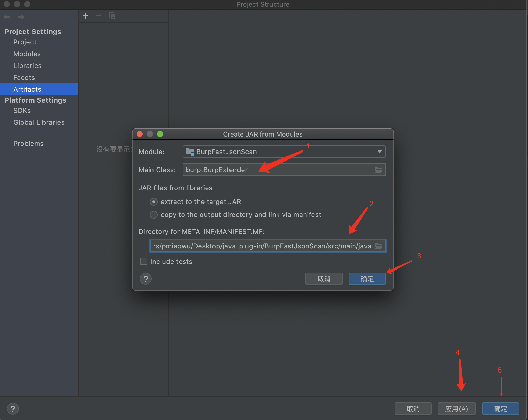This screenshot has height=420, width=528.
Task: Click the back navigation arrow
Action: click(x=7, y=17)
